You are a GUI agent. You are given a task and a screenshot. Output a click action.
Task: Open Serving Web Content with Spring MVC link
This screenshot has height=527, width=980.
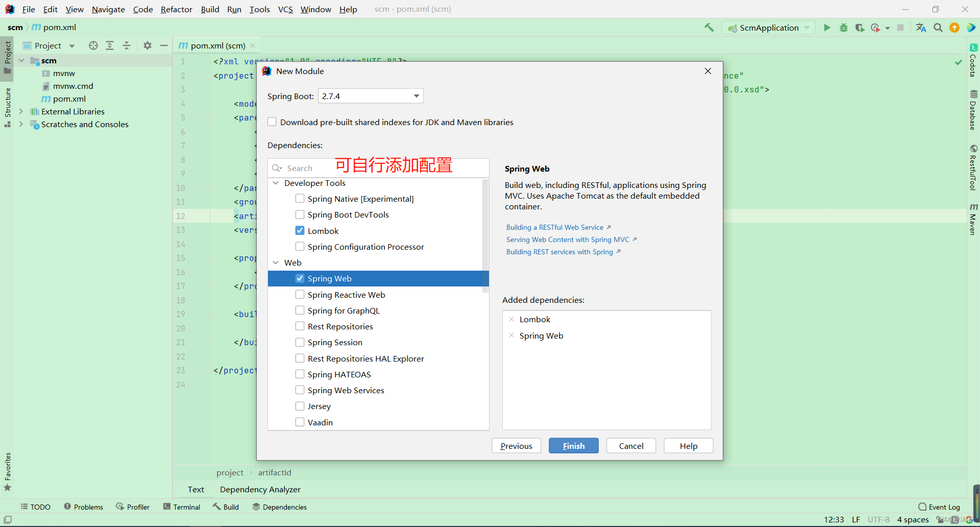[x=568, y=239]
